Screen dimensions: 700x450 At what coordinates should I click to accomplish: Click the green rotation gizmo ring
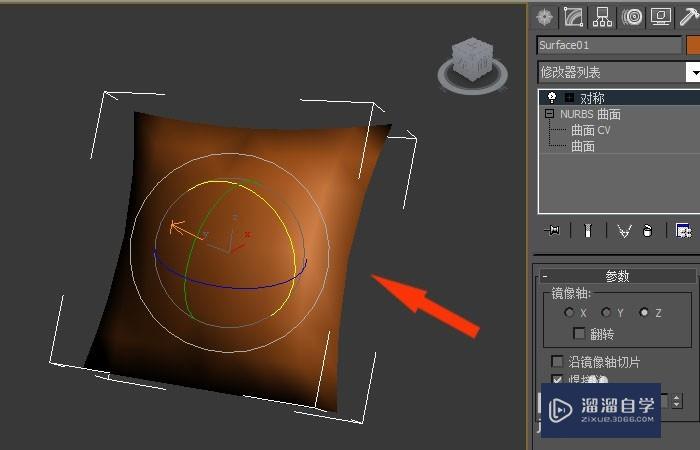[x=191, y=250]
